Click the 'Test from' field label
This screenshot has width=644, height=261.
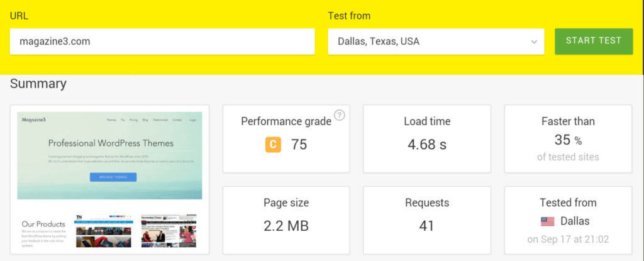coord(349,16)
